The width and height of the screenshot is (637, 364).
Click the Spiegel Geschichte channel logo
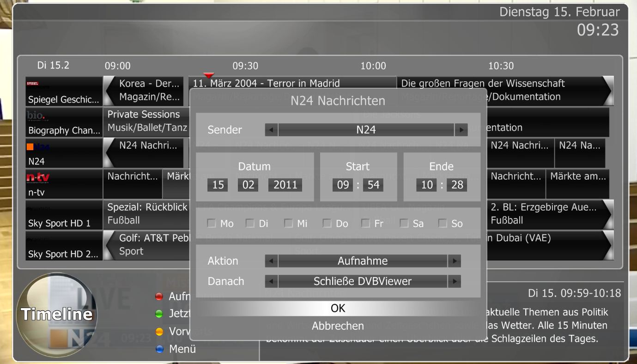[33, 84]
